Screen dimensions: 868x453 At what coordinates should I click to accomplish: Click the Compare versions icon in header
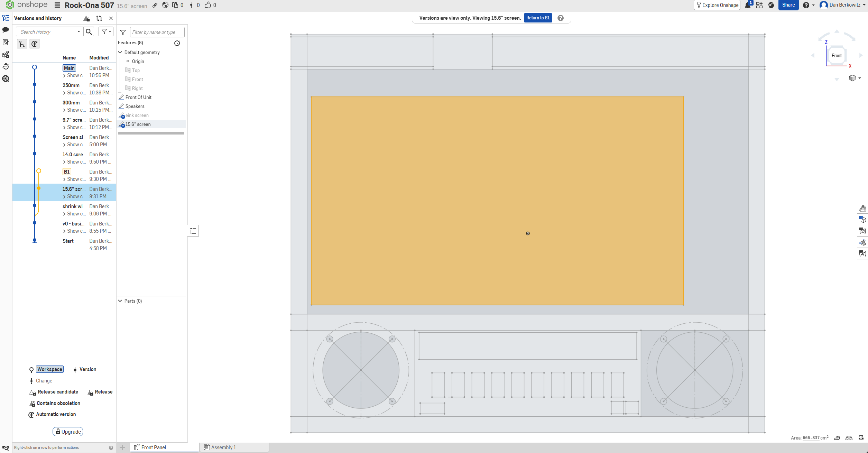tap(99, 18)
